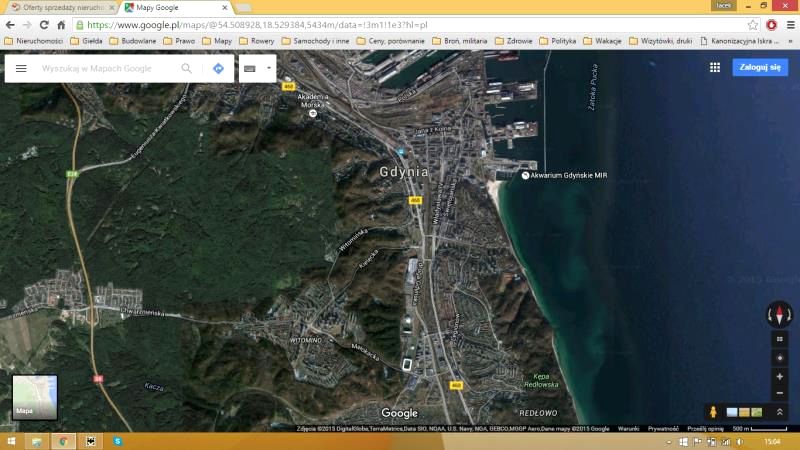Click the magnifier search icon
This screenshot has width=800, height=450.
tap(187, 68)
